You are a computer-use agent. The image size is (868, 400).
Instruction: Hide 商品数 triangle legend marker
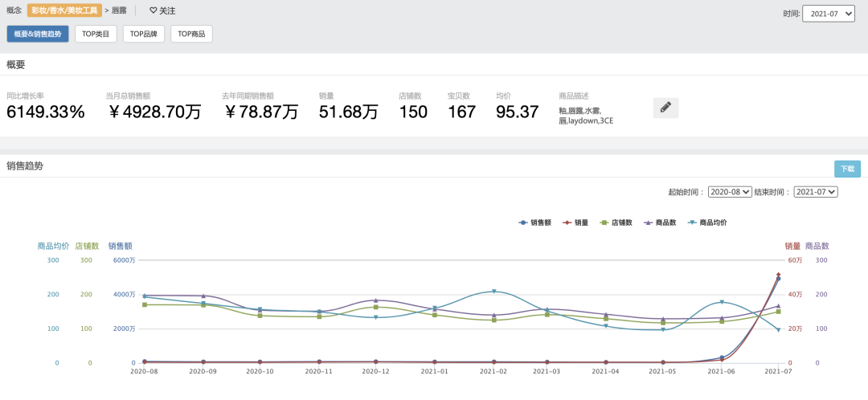click(x=649, y=222)
